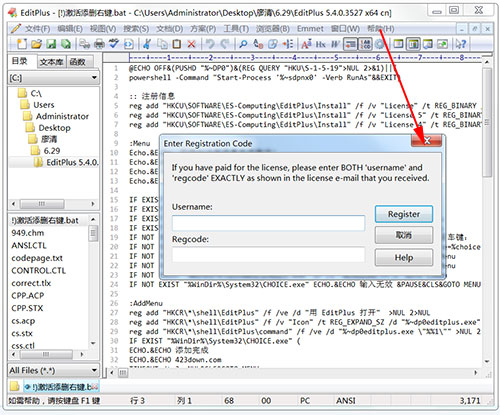The width and height of the screenshot is (500, 415).
Task: Toggle line numbers toolbar button
Action: point(365,44)
